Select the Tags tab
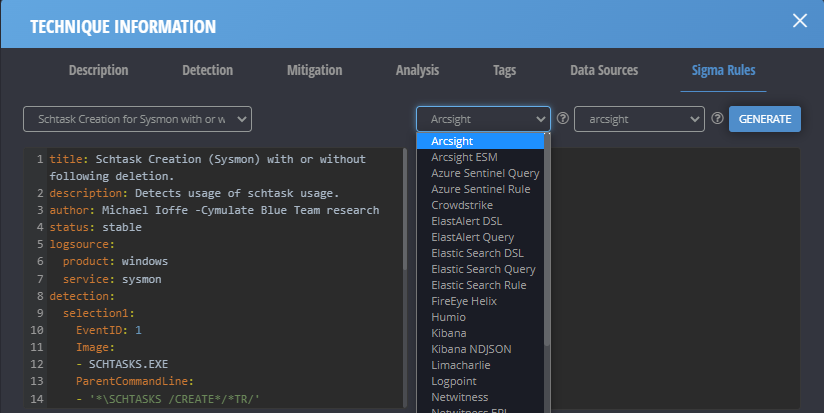Image resolution: width=824 pixels, height=413 pixels. click(504, 70)
